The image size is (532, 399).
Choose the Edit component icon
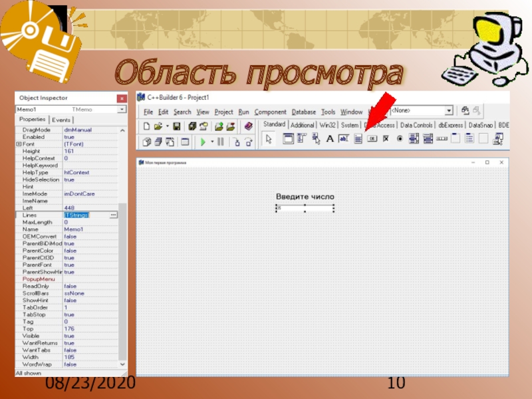(x=344, y=139)
